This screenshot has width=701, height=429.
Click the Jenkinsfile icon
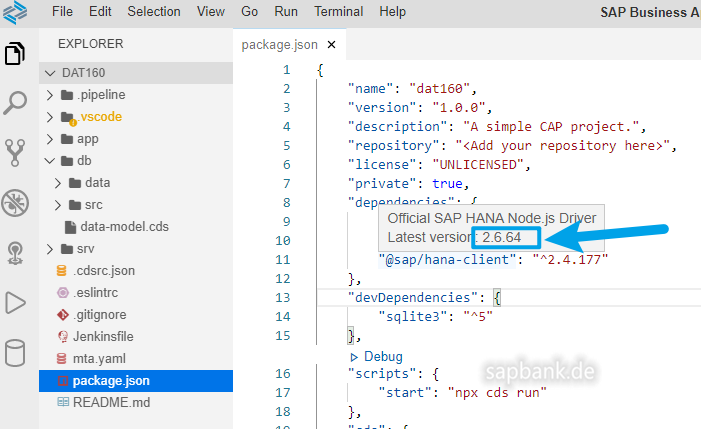pyautogui.click(x=63, y=336)
